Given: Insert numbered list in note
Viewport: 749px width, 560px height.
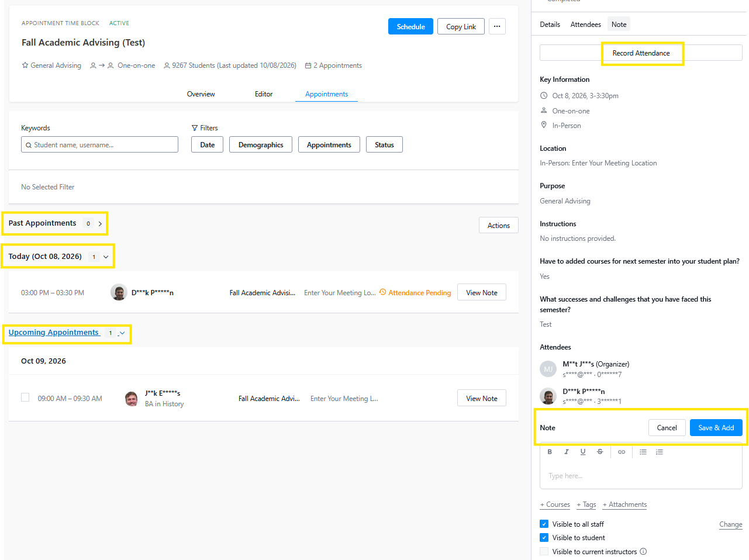Looking at the screenshot, I should coord(660,452).
